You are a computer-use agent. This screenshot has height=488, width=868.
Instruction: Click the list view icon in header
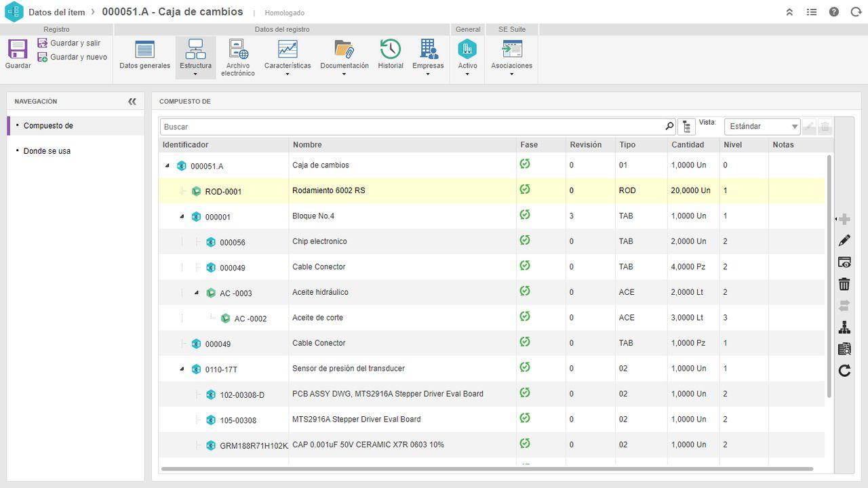coord(812,12)
